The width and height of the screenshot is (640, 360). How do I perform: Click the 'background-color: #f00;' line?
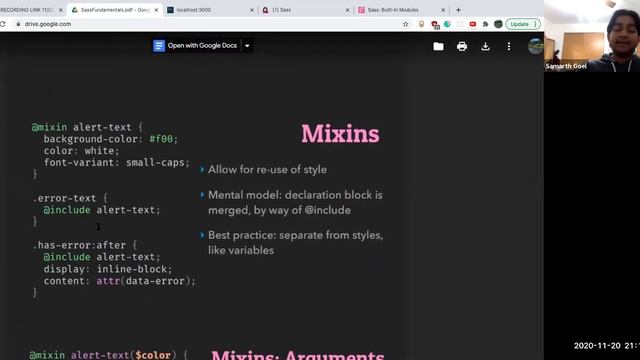(x=111, y=139)
